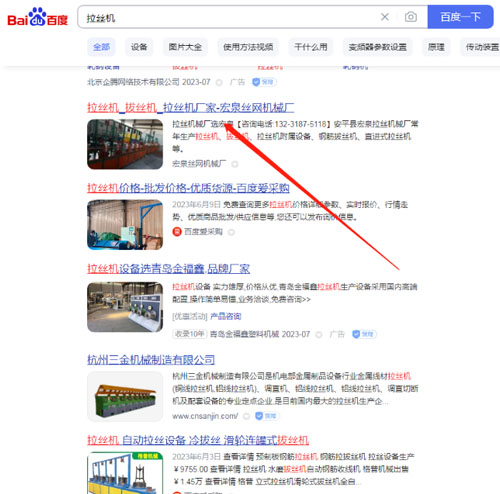Click the 产品咨询 link
Screen dimensions: 500x494
click(x=226, y=316)
